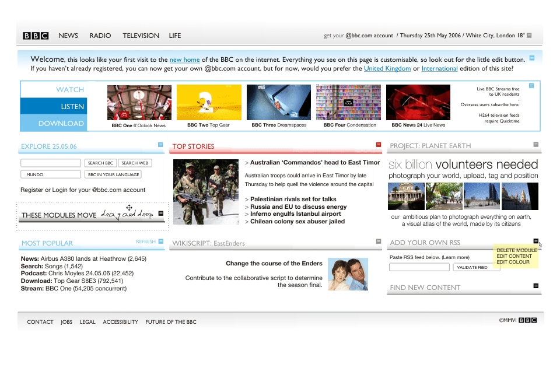The height and width of the screenshot is (392, 560).
Task: Click the Search BBC button
Action: click(x=100, y=163)
